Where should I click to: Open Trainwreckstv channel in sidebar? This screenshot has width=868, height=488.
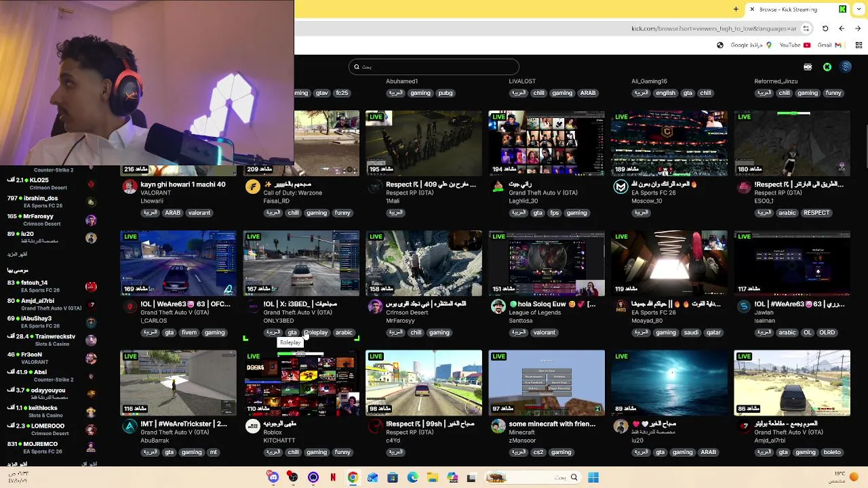tap(51, 340)
